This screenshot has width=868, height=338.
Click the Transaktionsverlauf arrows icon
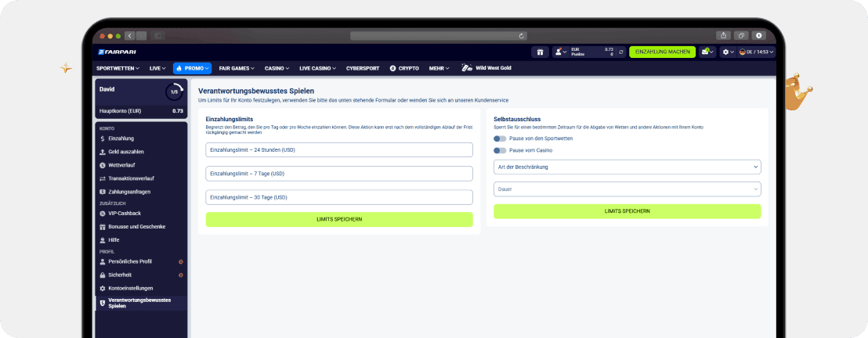click(103, 178)
